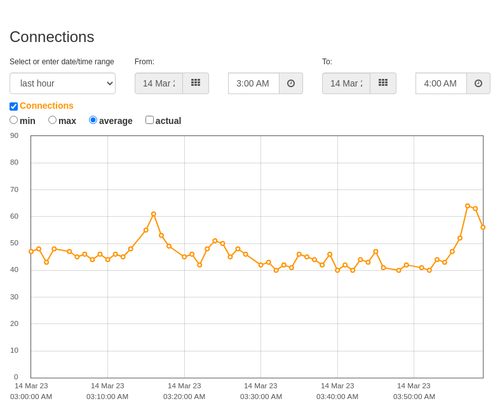Select the min radio button
500x403 pixels.
(x=14, y=120)
